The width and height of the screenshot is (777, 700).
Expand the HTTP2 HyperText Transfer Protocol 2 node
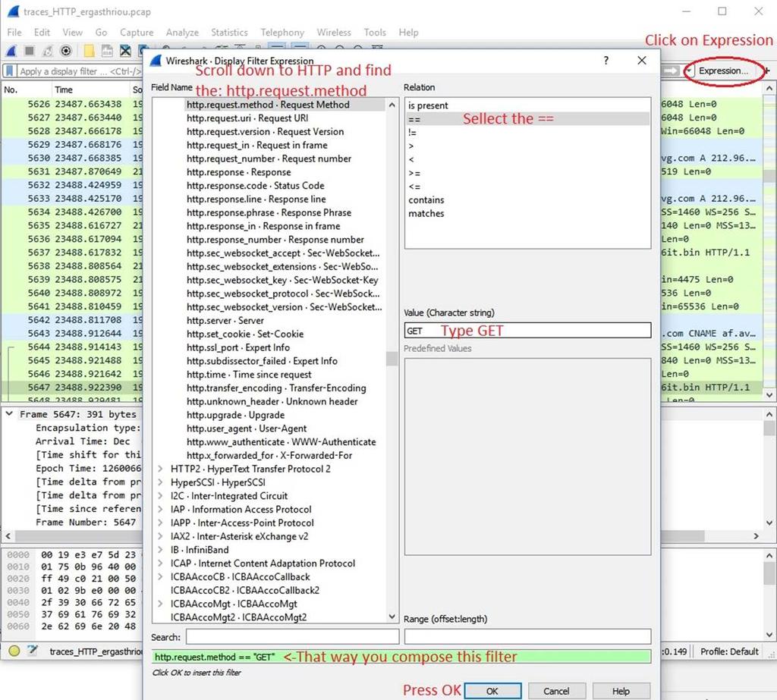[x=160, y=469]
